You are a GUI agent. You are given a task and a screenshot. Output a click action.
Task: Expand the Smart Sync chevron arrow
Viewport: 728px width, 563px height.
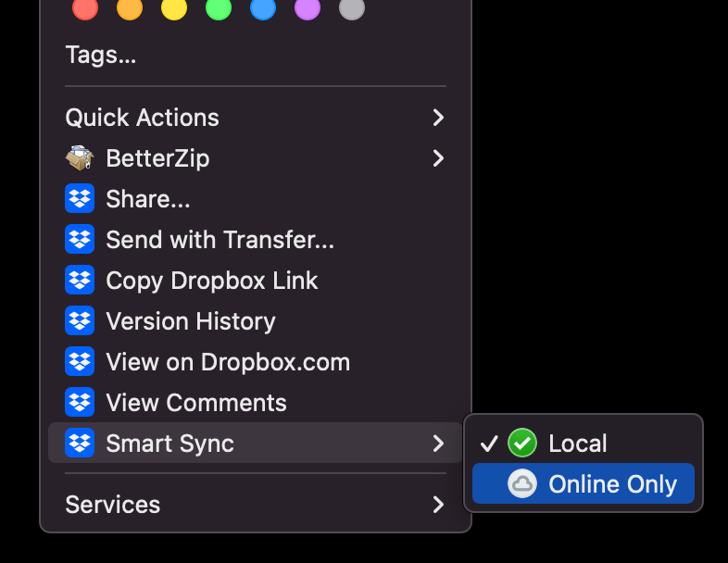point(438,444)
